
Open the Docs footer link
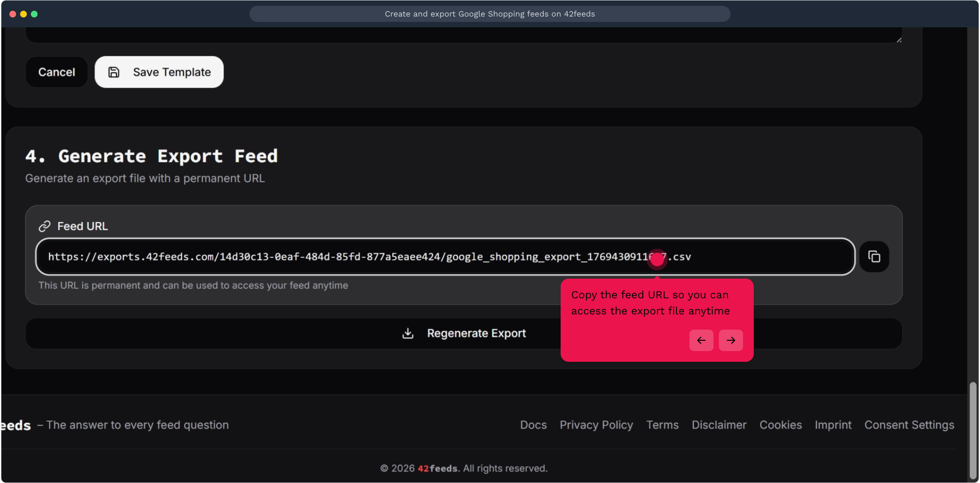(533, 425)
